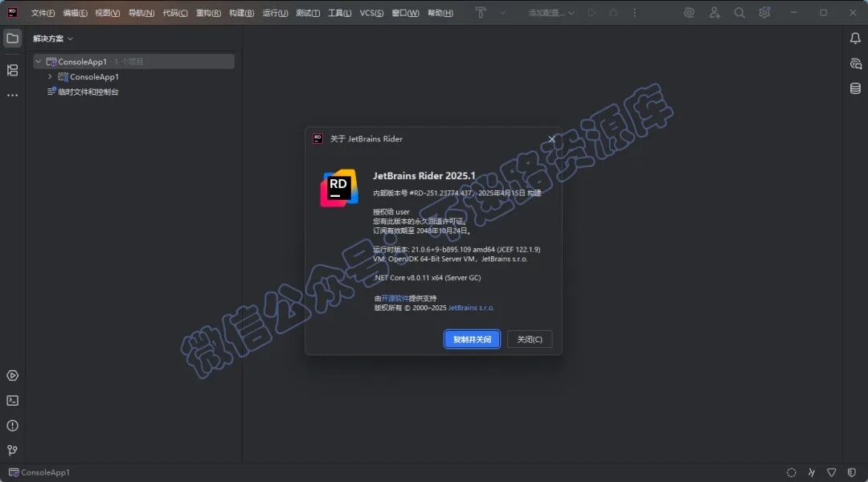Image resolution: width=868 pixels, height=482 pixels.
Task: Open the Code With Me user icon
Action: pyautogui.click(x=714, y=12)
